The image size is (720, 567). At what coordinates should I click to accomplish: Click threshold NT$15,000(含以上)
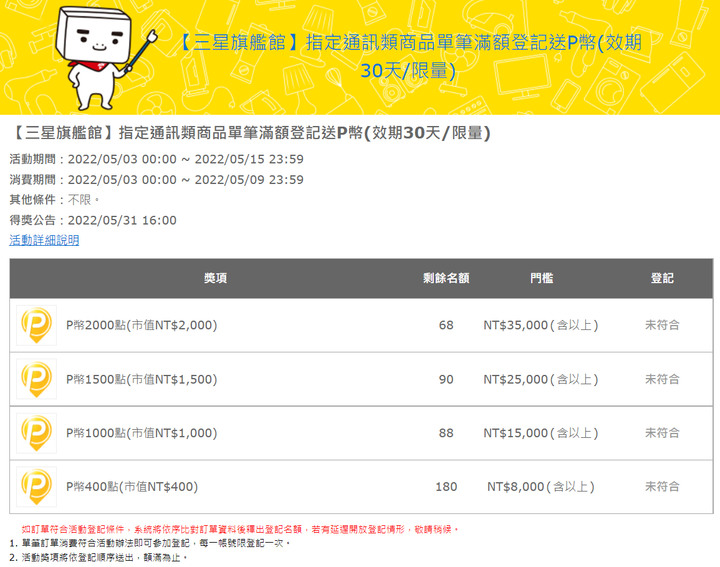(541, 433)
